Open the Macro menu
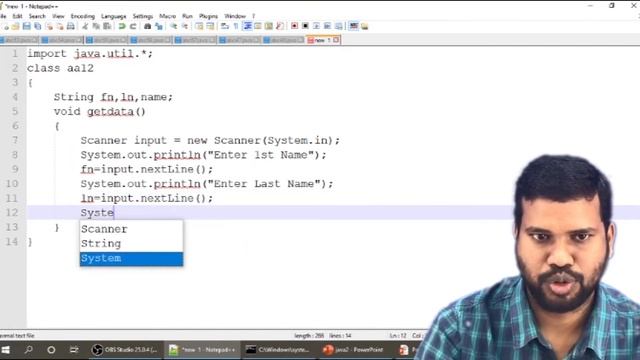The width and height of the screenshot is (640, 360). (x=167, y=16)
